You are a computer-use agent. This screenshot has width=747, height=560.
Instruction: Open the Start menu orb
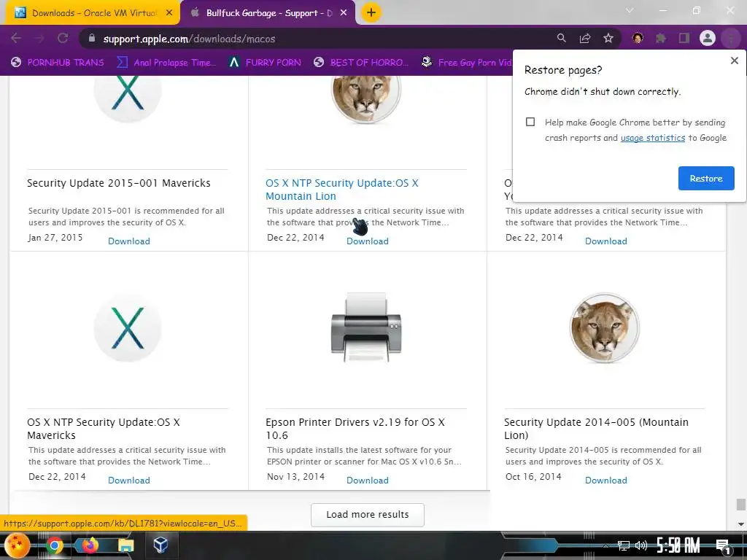(17, 545)
